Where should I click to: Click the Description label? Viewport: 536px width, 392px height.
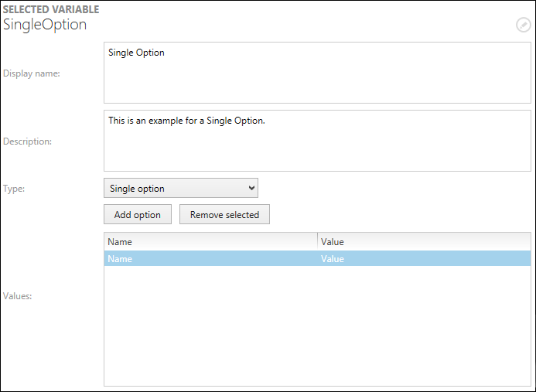27,141
